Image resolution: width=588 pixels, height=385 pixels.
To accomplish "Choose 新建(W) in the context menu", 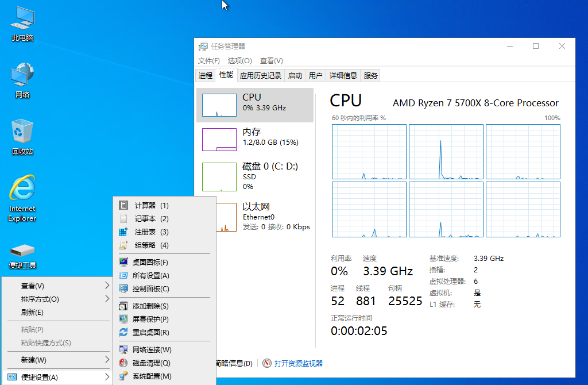I will (56, 360).
